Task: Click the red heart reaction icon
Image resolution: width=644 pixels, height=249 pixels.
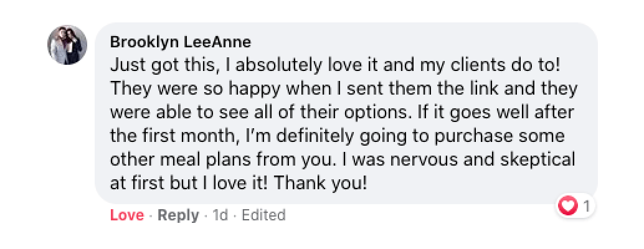Action: click(x=569, y=205)
